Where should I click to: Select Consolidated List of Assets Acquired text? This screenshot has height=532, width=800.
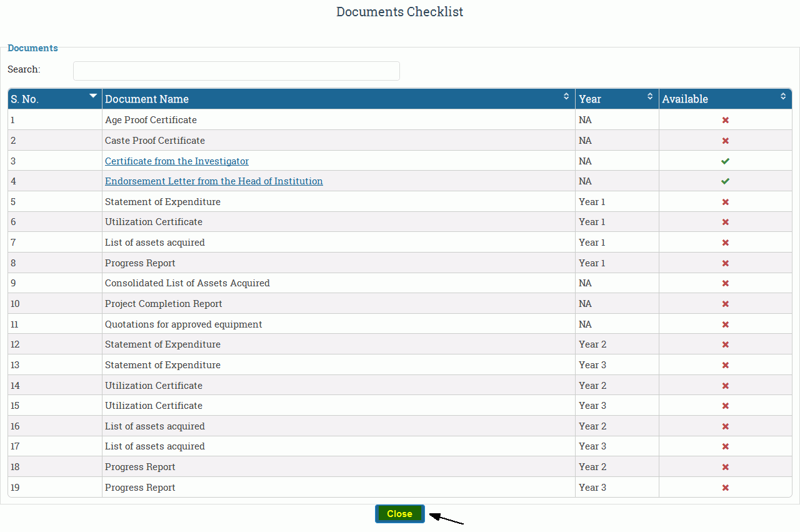[187, 283]
